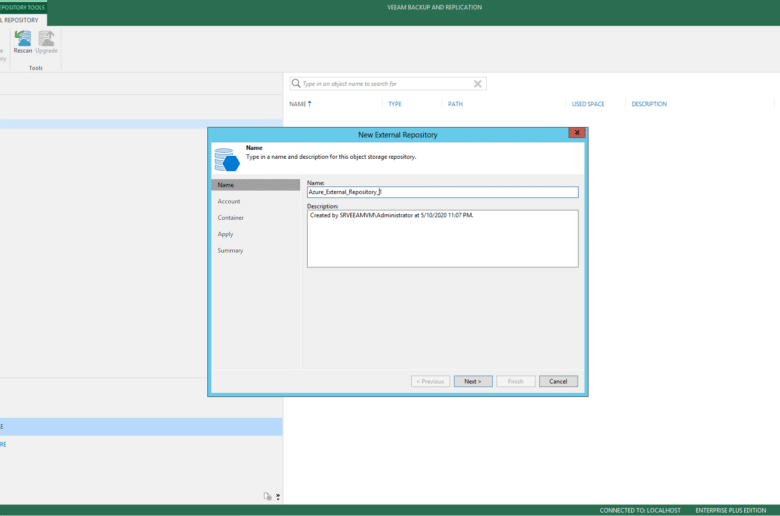
Task: Close the New External Repository dialog
Action: tap(577, 133)
